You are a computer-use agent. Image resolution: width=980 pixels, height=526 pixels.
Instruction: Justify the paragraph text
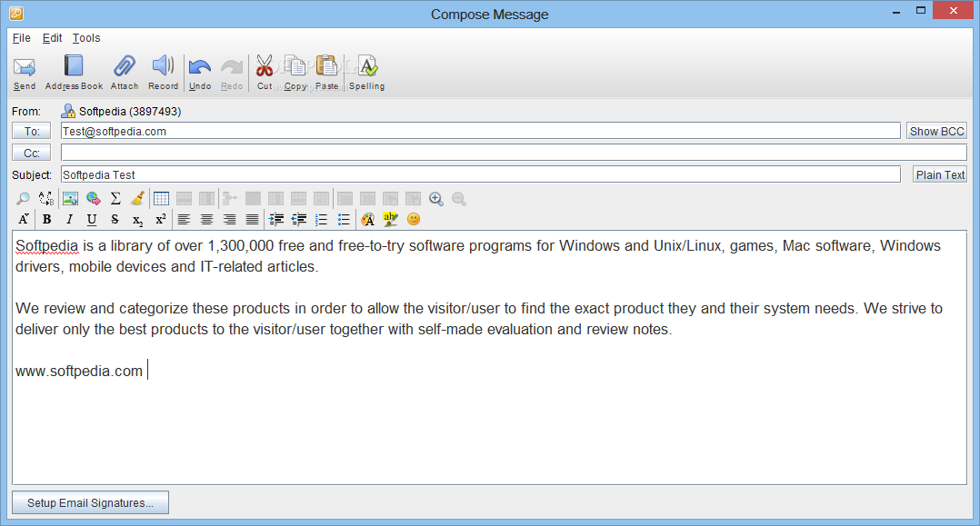(x=252, y=219)
